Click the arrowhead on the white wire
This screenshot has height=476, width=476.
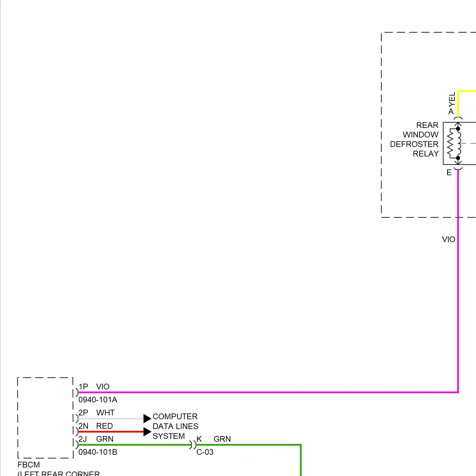coord(147,419)
